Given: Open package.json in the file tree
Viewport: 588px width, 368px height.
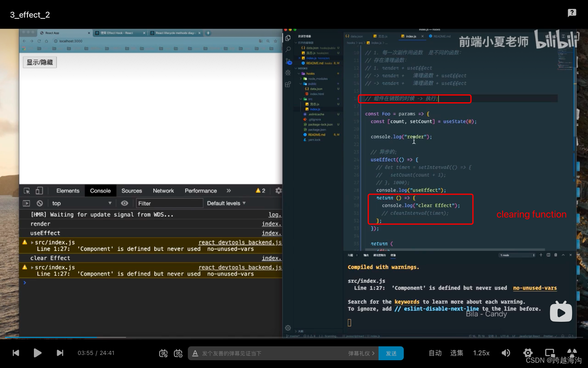Looking at the screenshot, I should (x=317, y=130).
